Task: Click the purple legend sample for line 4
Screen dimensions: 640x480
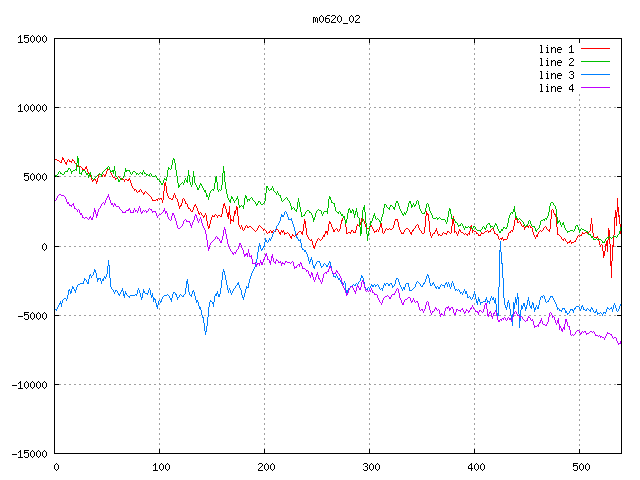Action: 596,88
